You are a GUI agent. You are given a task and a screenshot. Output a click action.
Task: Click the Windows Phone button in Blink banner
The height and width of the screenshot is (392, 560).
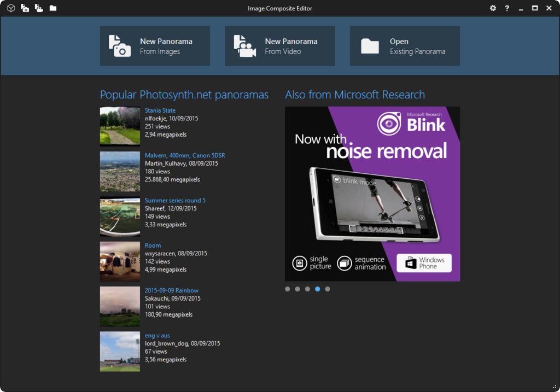[424, 263]
